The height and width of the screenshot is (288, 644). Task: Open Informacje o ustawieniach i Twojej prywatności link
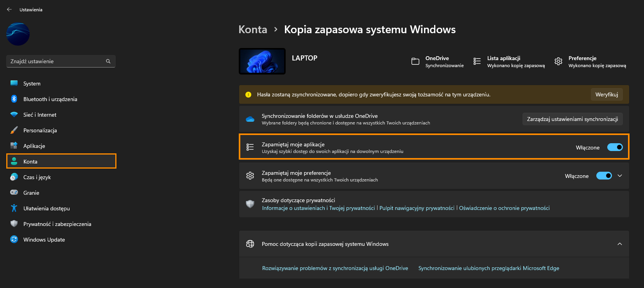click(x=318, y=208)
